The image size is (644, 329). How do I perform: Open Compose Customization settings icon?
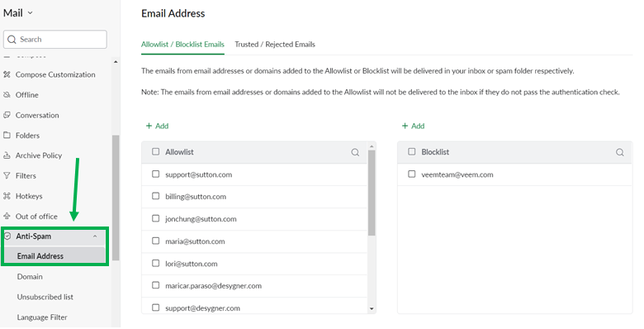click(x=7, y=74)
